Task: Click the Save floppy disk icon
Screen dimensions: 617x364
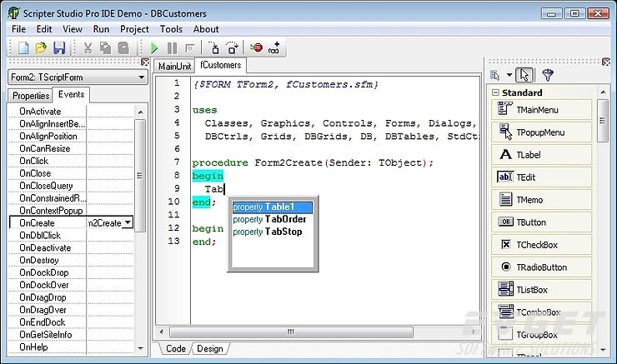Action: [x=59, y=48]
